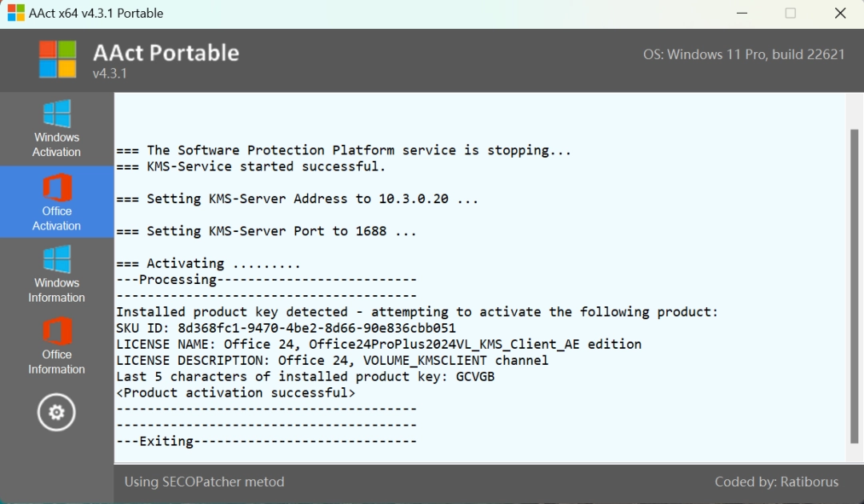Click the SKU ID line in log
This screenshot has width=864, height=504.
[x=286, y=328]
